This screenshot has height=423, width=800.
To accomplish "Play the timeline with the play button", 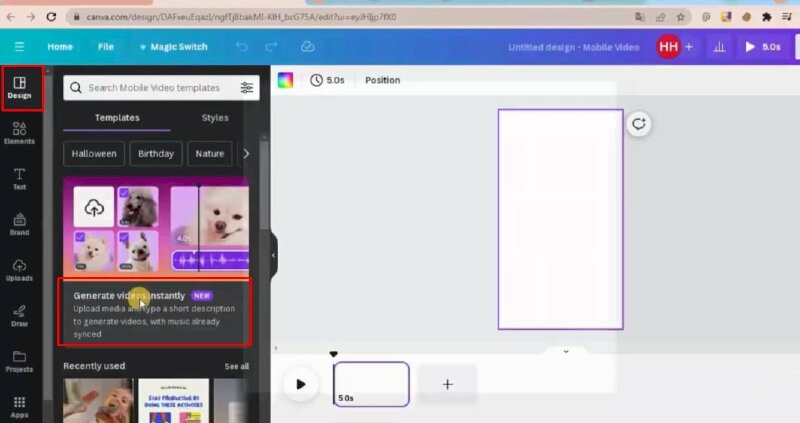I will point(301,384).
